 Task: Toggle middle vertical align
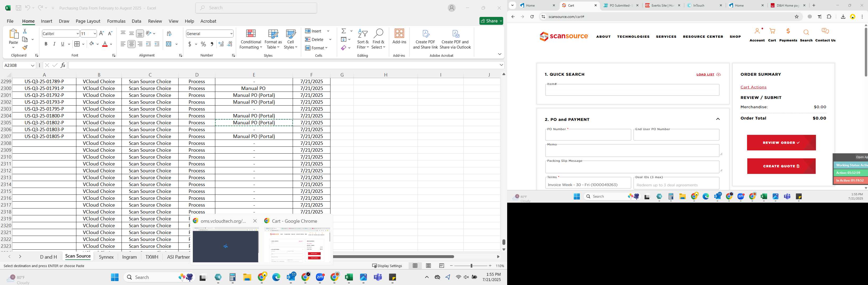(x=131, y=33)
